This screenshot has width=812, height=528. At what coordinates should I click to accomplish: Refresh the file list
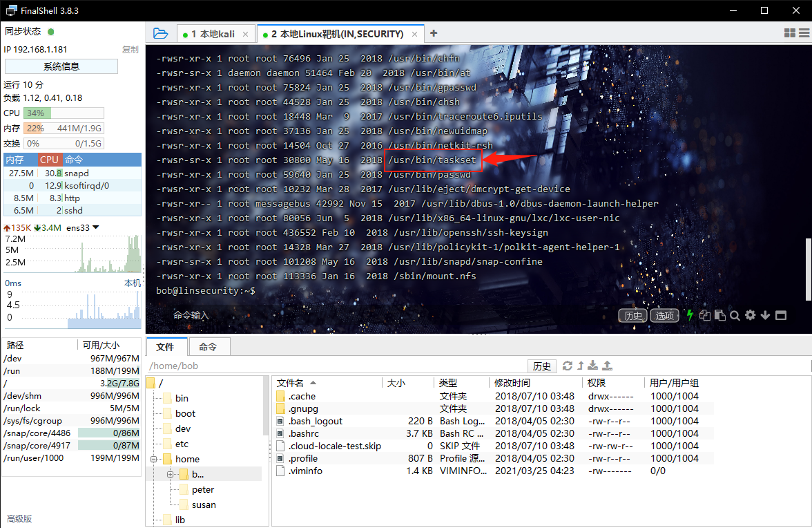pyautogui.click(x=568, y=366)
